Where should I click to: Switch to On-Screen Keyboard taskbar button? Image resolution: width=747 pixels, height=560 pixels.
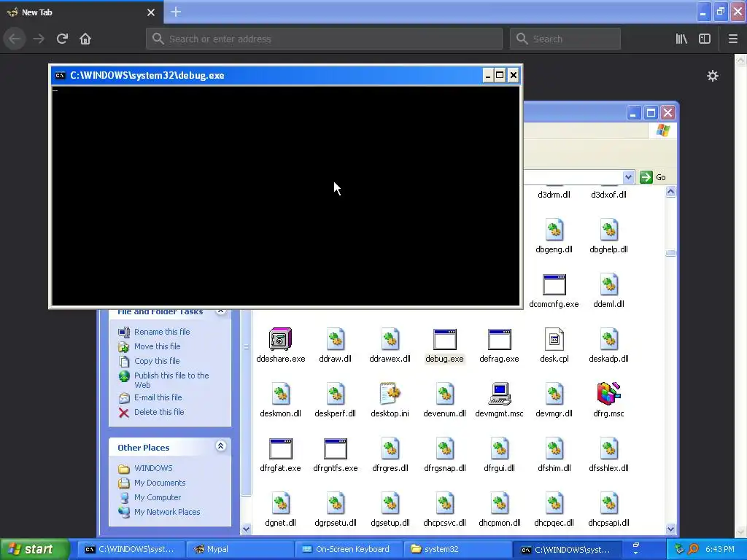pyautogui.click(x=348, y=549)
